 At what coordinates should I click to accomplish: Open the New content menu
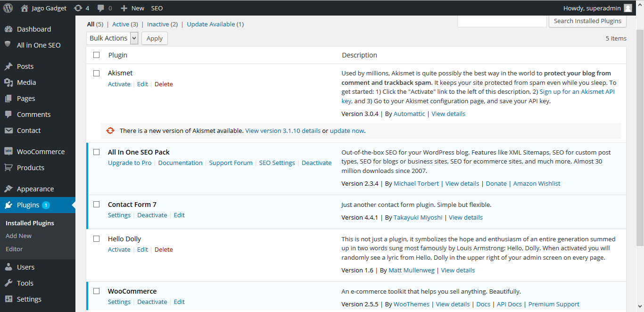coord(132,8)
